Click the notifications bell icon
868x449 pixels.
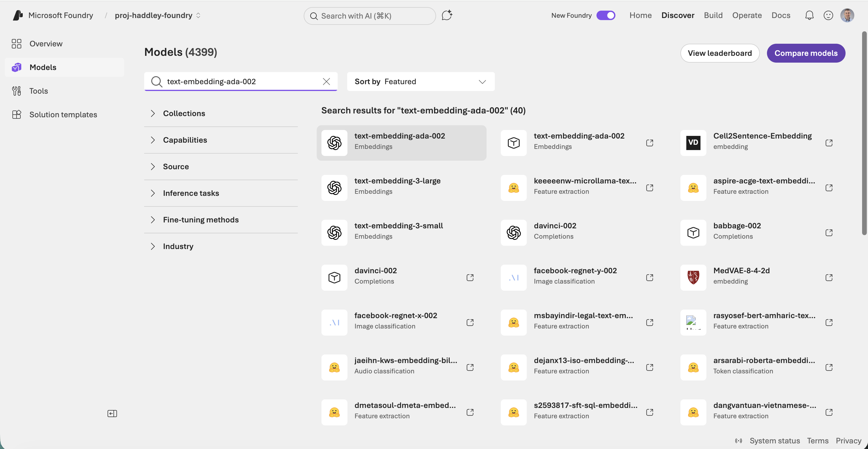tap(809, 15)
